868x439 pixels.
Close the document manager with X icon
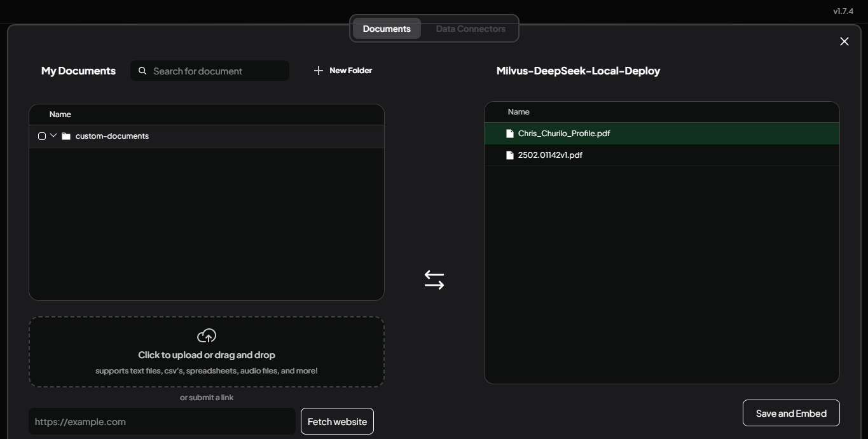844,41
